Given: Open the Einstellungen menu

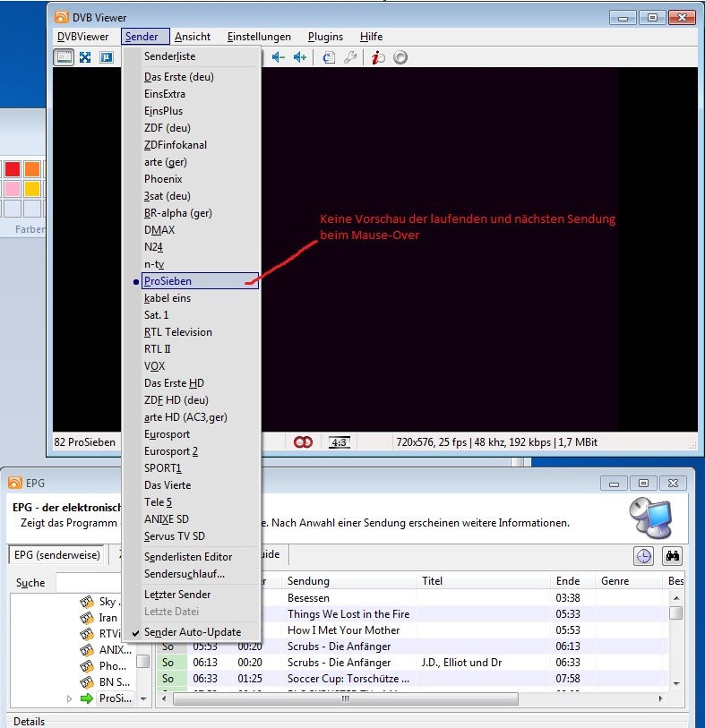Looking at the screenshot, I should [x=259, y=37].
